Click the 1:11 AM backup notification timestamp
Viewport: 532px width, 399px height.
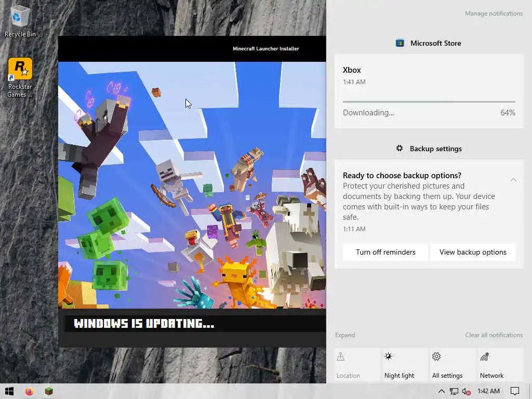pyautogui.click(x=354, y=229)
